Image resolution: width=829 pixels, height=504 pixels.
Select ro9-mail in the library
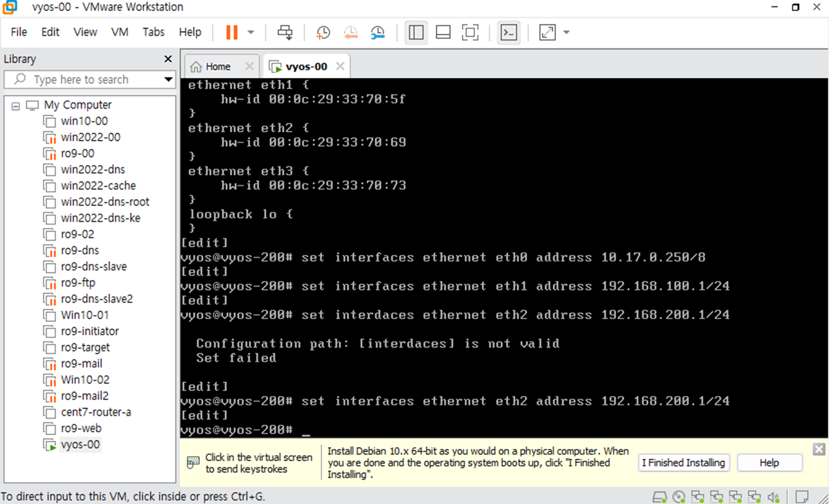81,363
